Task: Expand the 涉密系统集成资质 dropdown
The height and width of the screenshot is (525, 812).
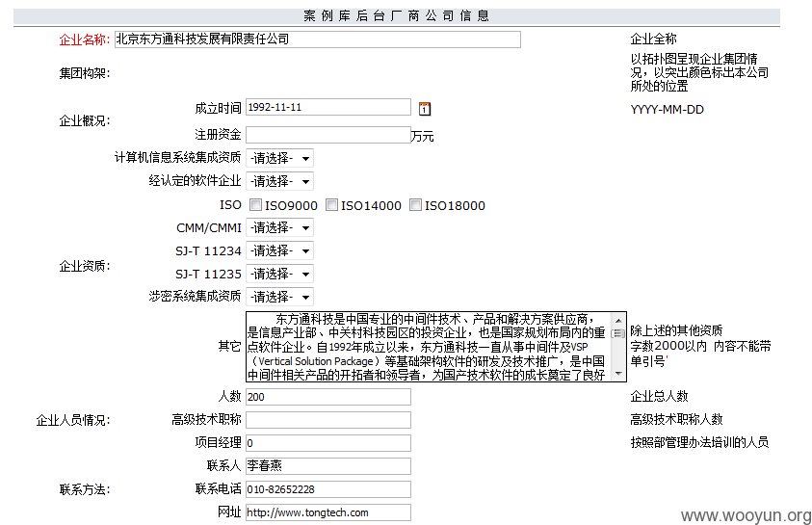Action: click(x=279, y=298)
